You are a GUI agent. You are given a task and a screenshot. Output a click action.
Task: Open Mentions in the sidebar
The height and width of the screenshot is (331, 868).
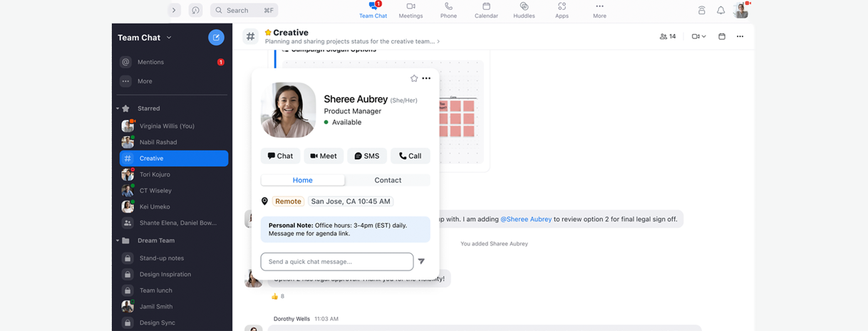click(x=172, y=62)
